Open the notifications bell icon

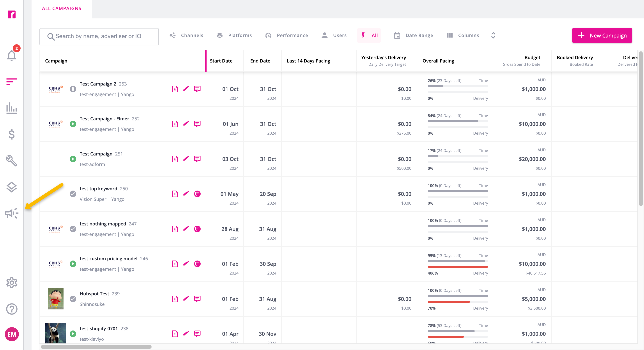tap(12, 55)
